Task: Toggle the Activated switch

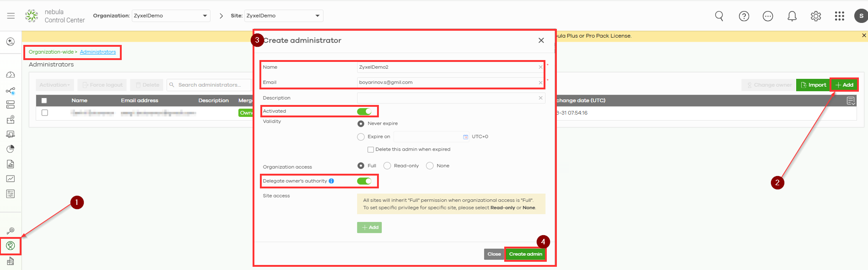Action: 364,111
